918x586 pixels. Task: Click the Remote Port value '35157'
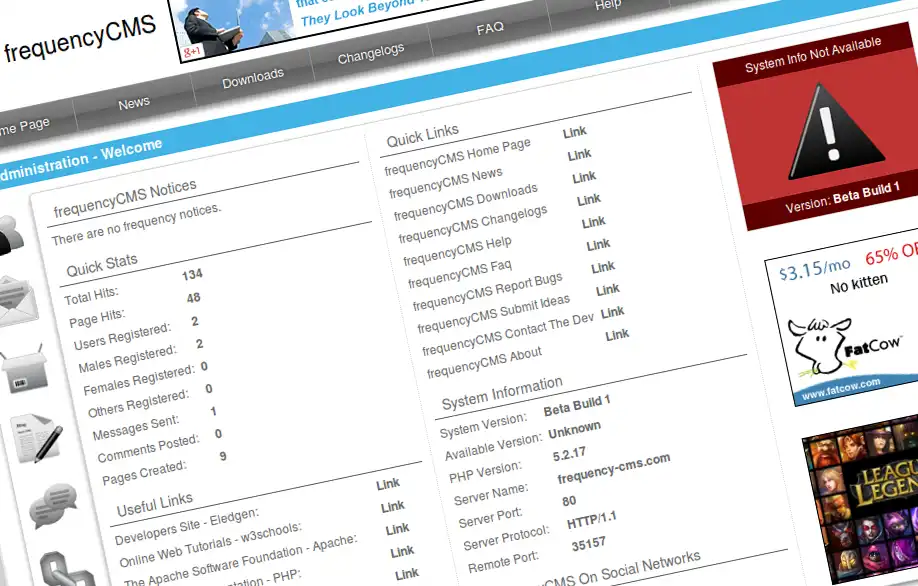point(588,544)
